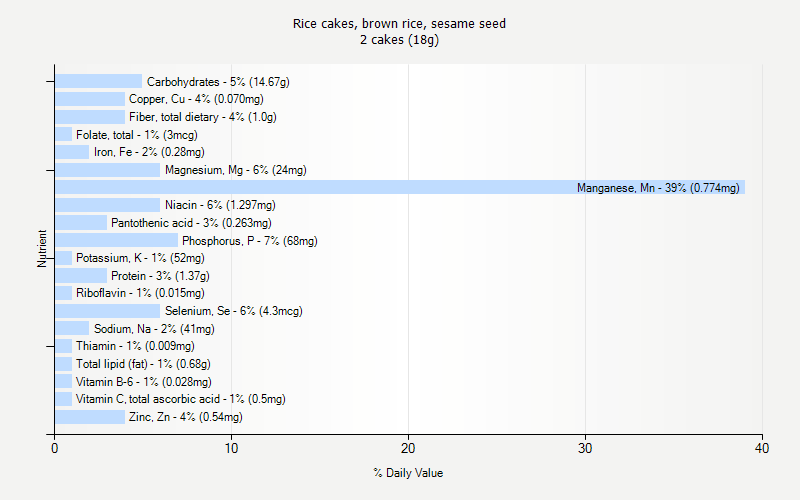Click the 'Phosphorus, P - 7% (68mg)' label

[x=250, y=241]
